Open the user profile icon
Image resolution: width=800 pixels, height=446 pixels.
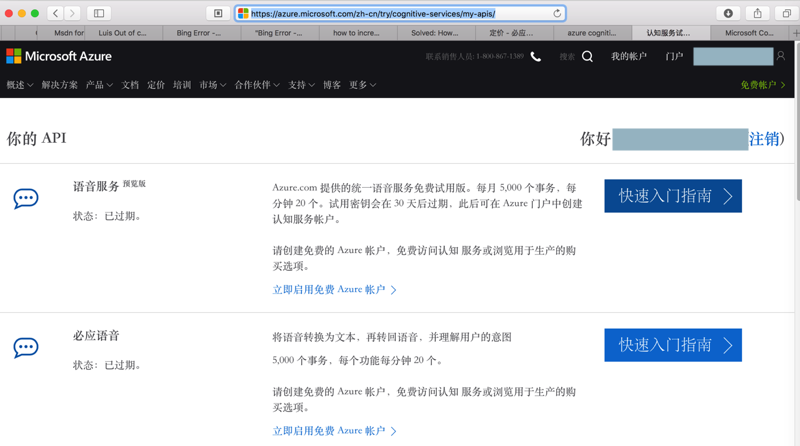(781, 56)
